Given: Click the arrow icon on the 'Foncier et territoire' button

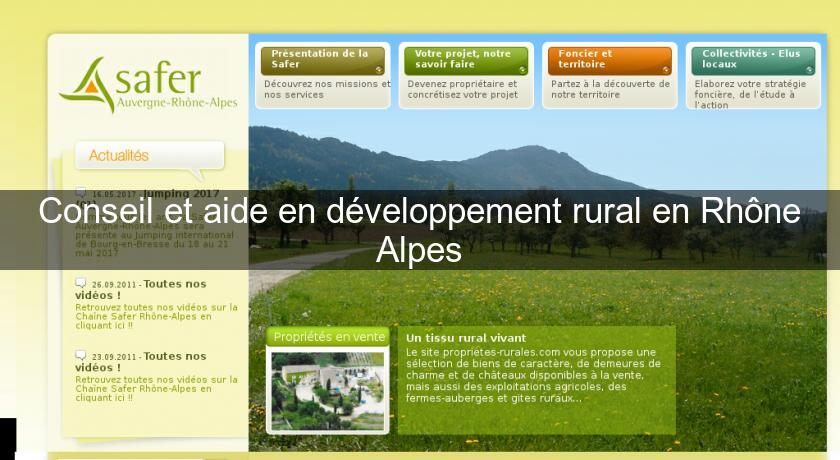Looking at the screenshot, I should coord(665,70).
